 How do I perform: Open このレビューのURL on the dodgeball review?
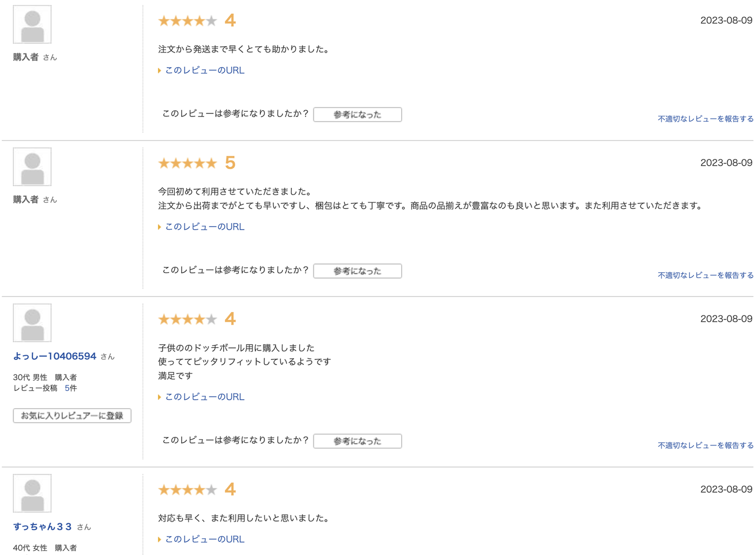tap(204, 397)
